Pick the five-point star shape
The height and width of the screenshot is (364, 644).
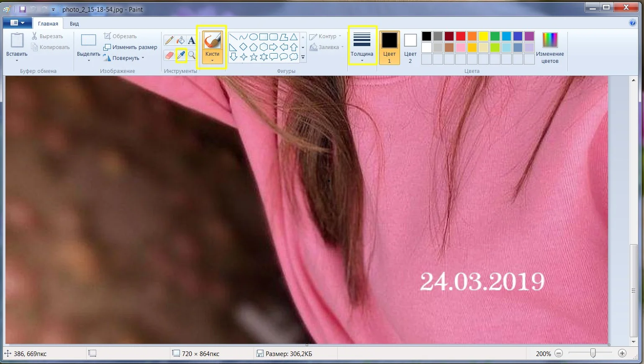tap(254, 57)
